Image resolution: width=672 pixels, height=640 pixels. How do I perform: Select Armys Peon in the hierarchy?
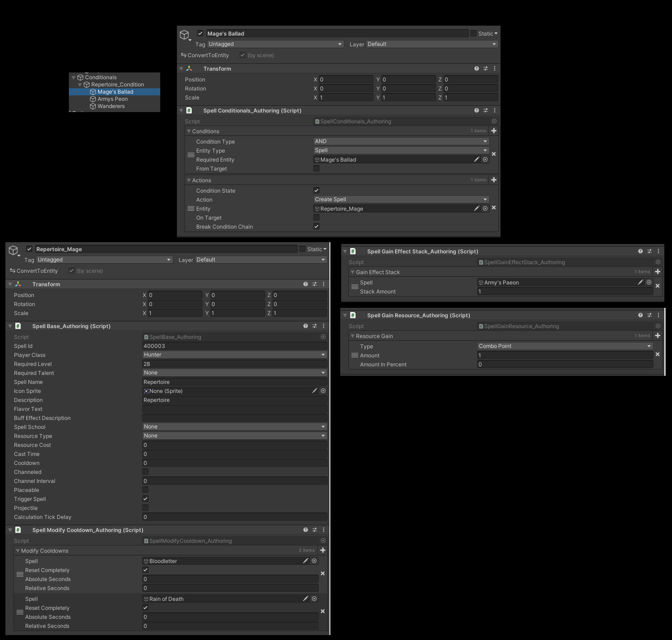(113, 99)
